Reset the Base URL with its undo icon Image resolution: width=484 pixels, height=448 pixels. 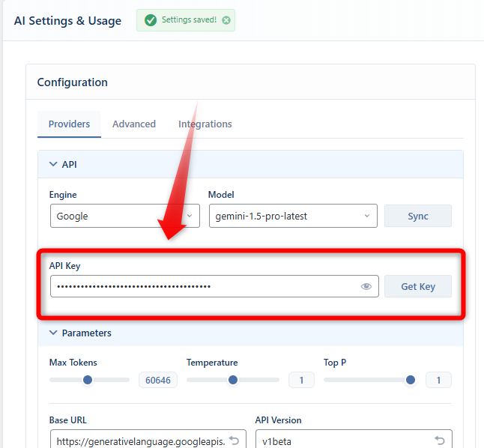[234, 441]
